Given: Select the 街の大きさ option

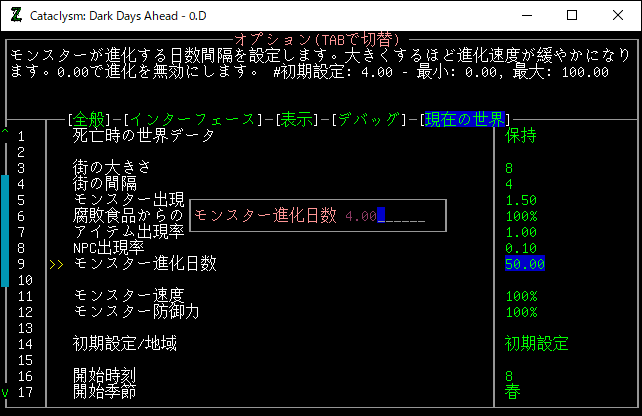Looking at the screenshot, I should point(114,168).
